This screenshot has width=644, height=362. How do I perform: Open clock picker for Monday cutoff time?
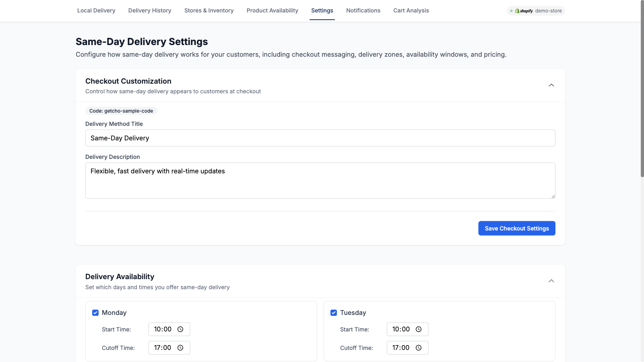[180, 348]
